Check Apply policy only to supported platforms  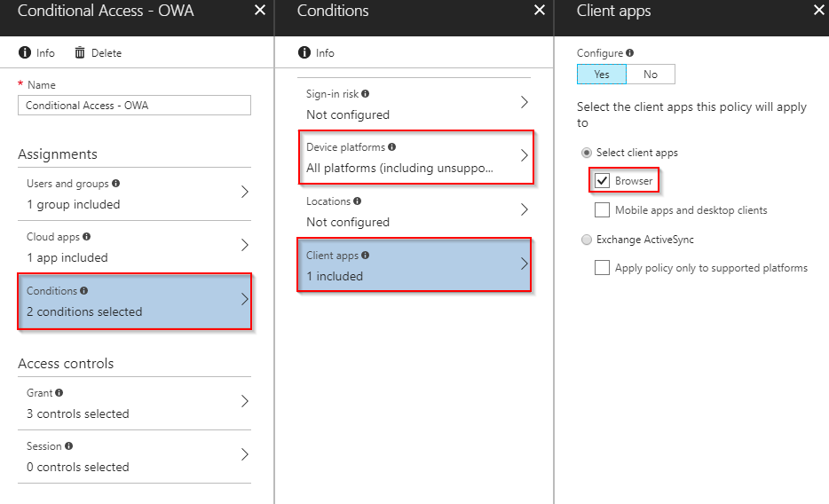(x=602, y=267)
